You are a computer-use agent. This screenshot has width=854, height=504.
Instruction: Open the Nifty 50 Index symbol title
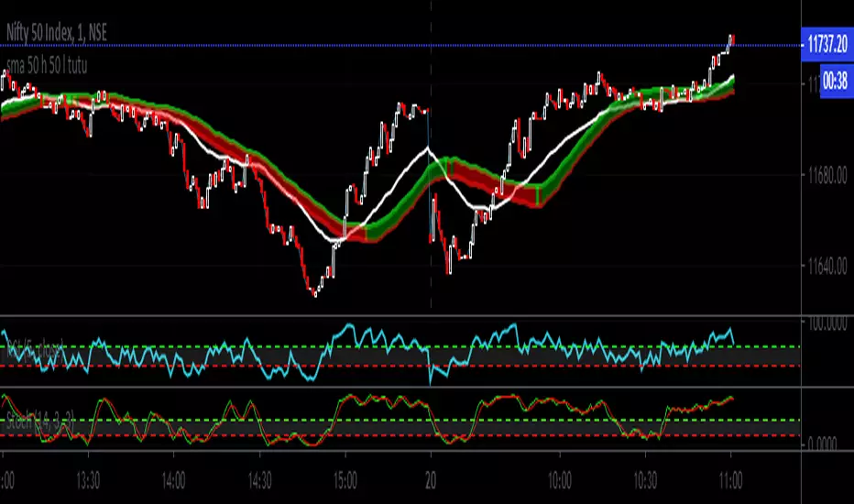coord(56,33)
